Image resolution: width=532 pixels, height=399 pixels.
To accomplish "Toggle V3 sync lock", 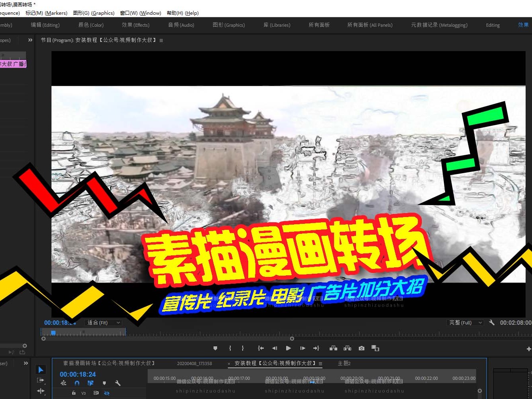I will click(96, 393).
